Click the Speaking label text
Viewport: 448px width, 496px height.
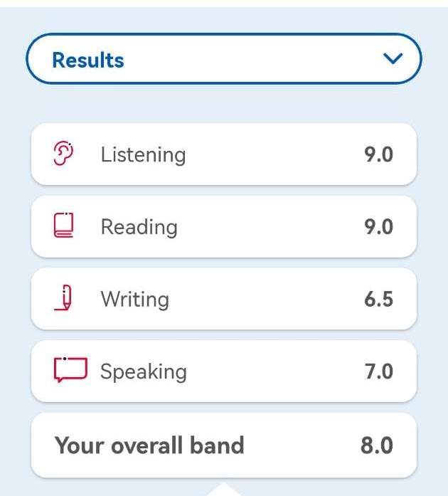tap(144, 372)
